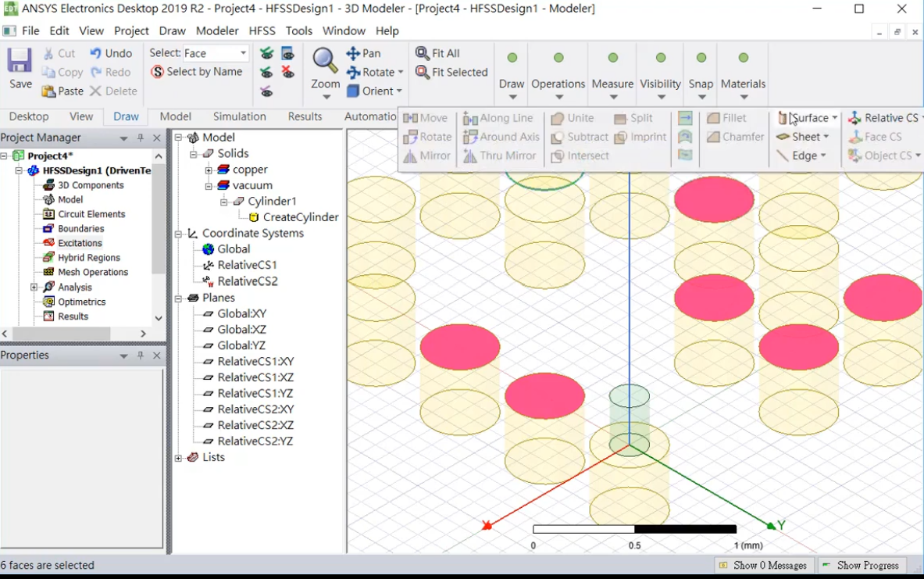This screenshot has width=924, height=579.
Task: Toggle the Project Manager panel pin
Action: coord(141,138)
